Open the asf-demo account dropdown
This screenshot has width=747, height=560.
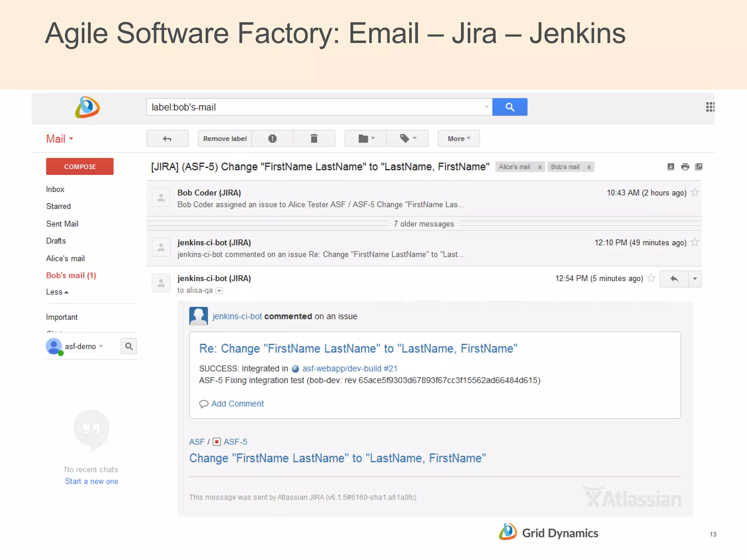coord(84,346)
